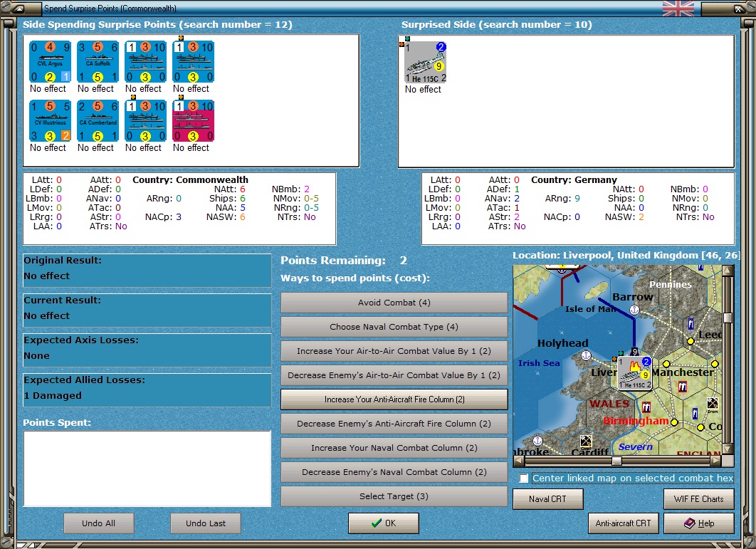Screen dimensions: 756x549
Task: Select the He 115C unit in Surprised Side panel
Action: (425, 62)
